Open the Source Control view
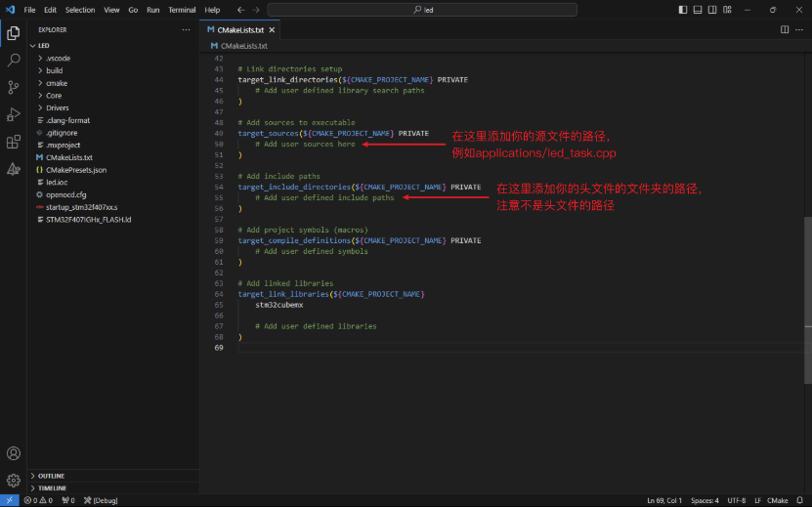 pyautogui.click(x=14, y=87)
